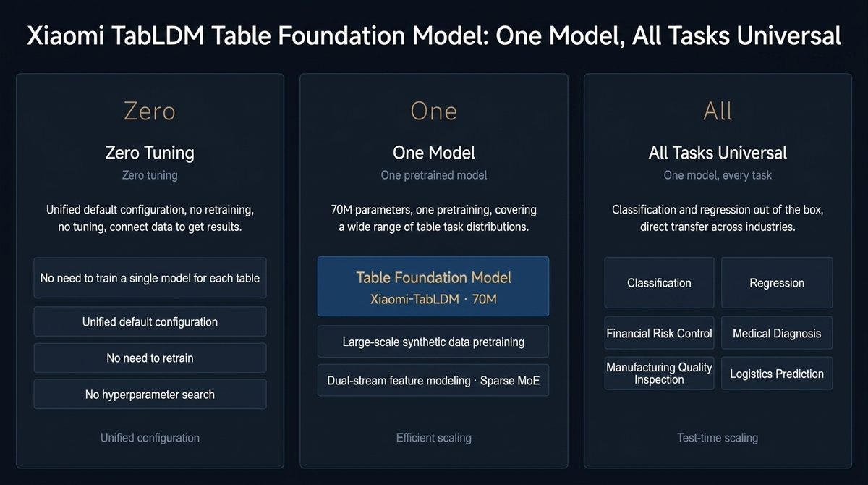Click the No need to retrain box
868x485 pixels.
(150, 358)
